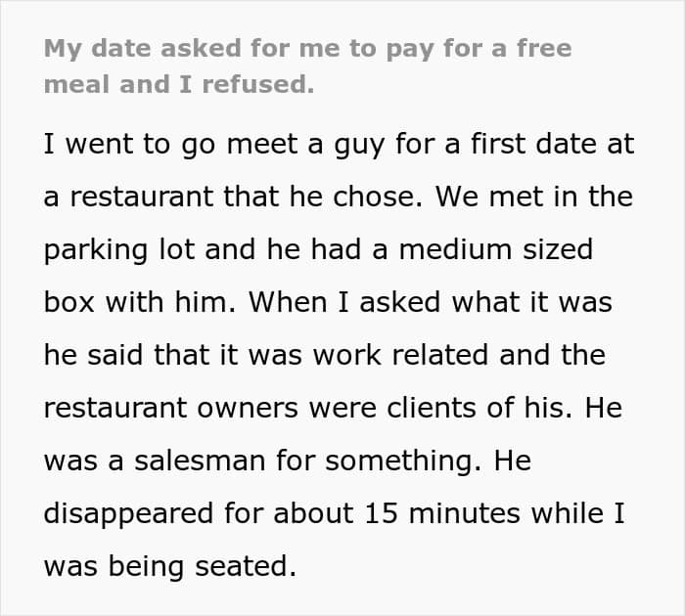This screenshot has width=685, height=616.
Task: Click the final line "was being seated."
Action: pos(170,567)
